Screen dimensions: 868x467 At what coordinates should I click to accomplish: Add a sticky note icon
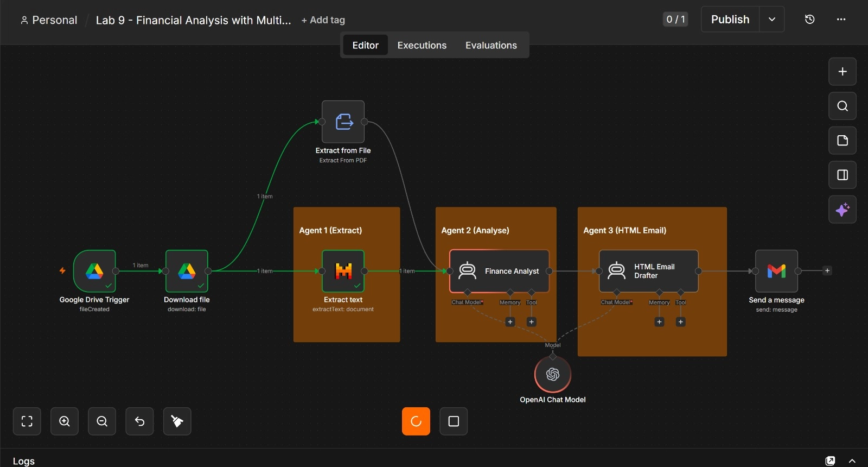[x=843, y=141]
